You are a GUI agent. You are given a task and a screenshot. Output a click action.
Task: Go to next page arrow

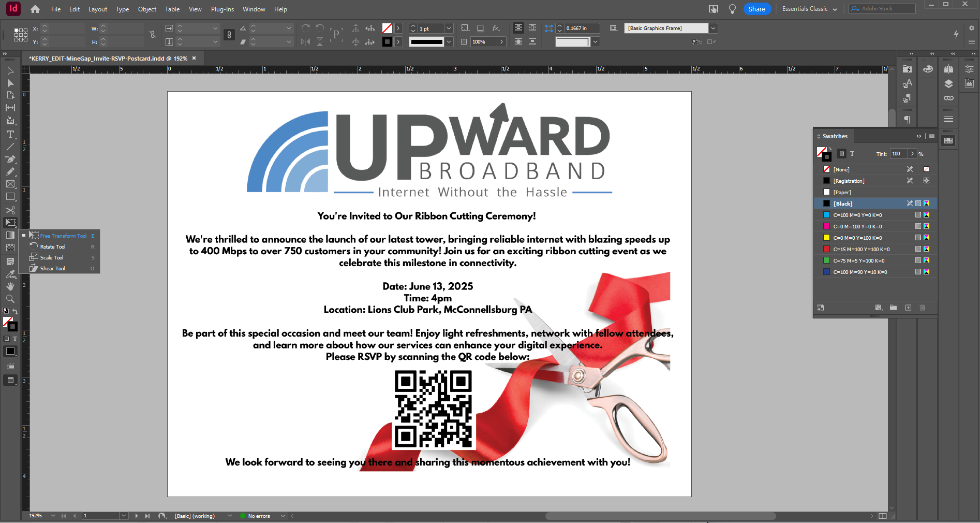137,516
